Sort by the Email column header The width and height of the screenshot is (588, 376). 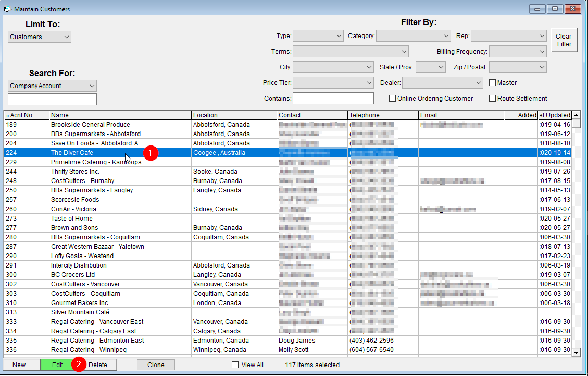click(x=461, y=115)
